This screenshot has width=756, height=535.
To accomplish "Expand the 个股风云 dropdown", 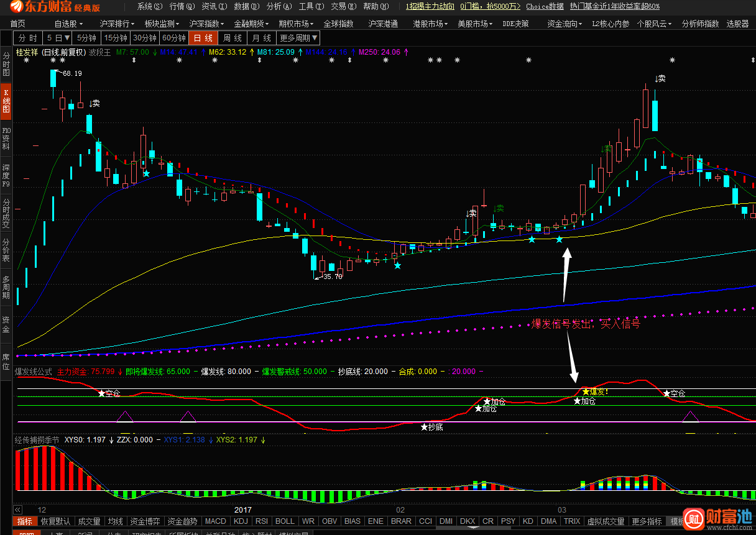I will 655,24.
